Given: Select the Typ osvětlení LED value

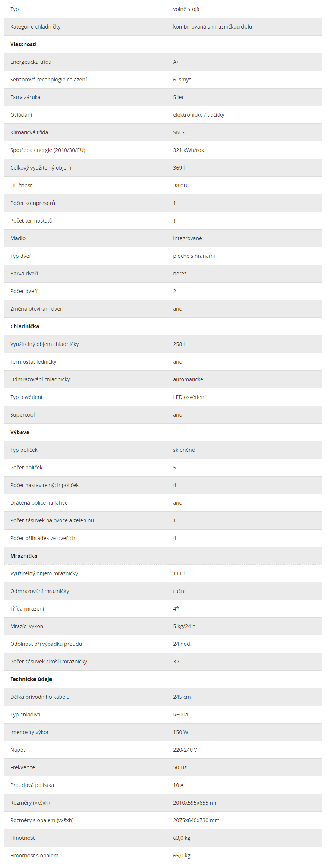Looking at the screenshot, I should click(x=189, y=397).
